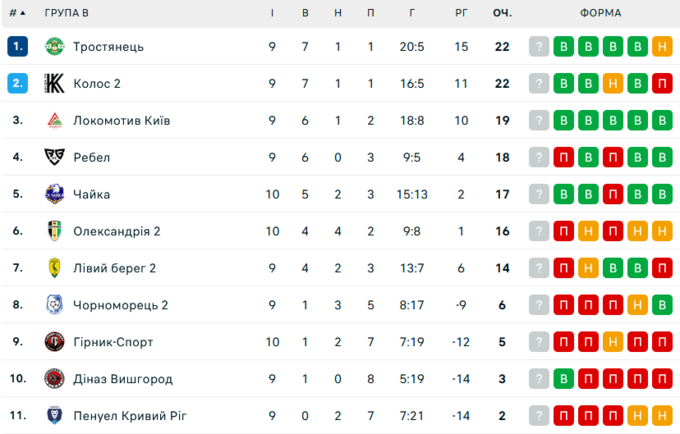Click the upcoming match '?' badge for Тростянець
Viewport: 680px width, 434px height.
[540, 47]
